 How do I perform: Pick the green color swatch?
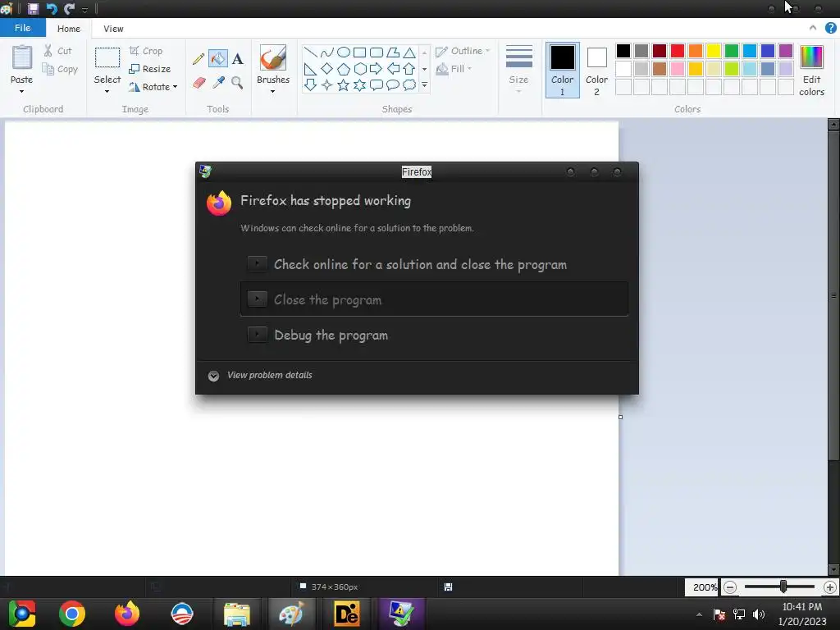pyautogui.click(x=732, y=51)
